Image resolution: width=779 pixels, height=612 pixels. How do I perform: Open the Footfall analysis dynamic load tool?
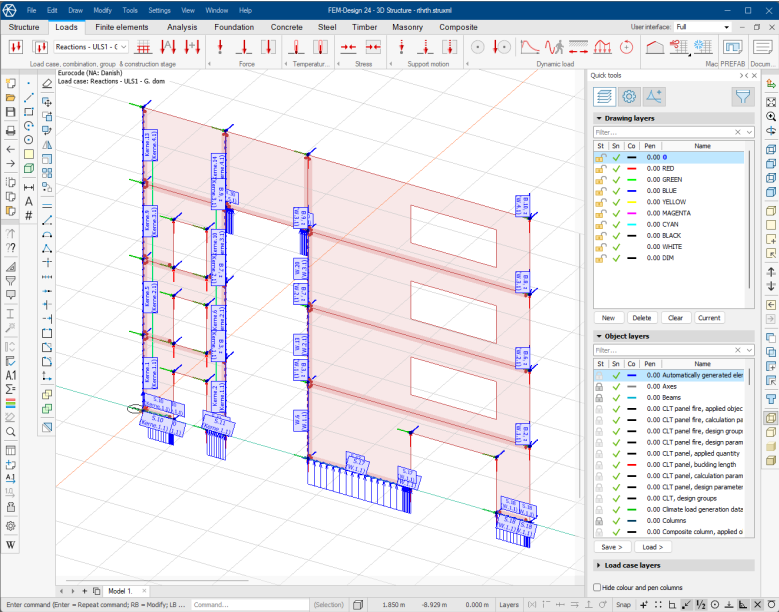[x=553, y=47]
